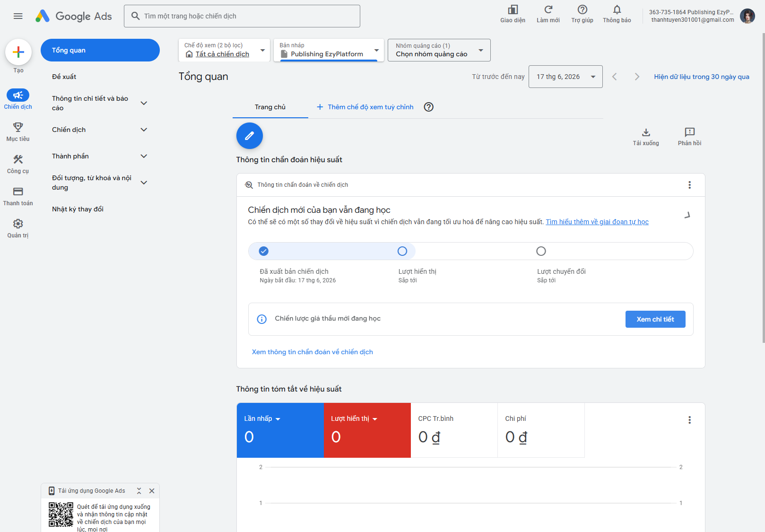Image resolution: width=765 pixels, height=532 pixels.
Task: Open the date range dropdown
Action: pyautogui.click(x=565, y=77)
